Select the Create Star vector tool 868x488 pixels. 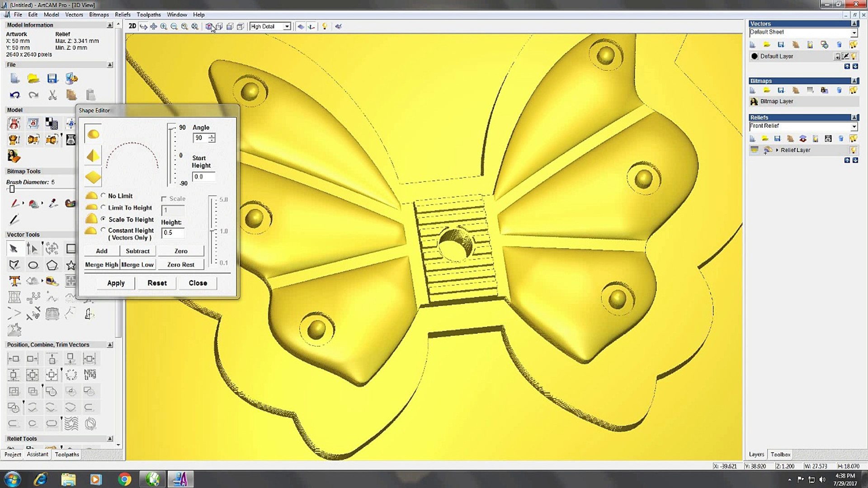71,265
